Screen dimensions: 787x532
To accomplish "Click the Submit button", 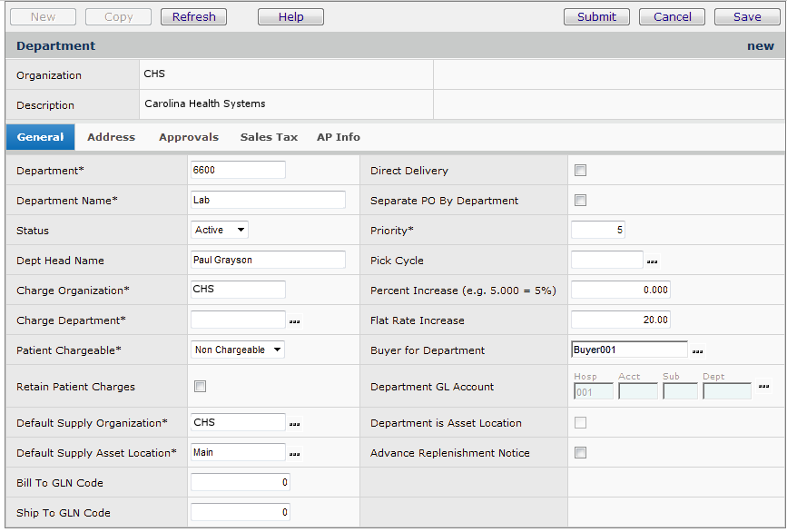I will pyautogui.click(x=596, y=16).
